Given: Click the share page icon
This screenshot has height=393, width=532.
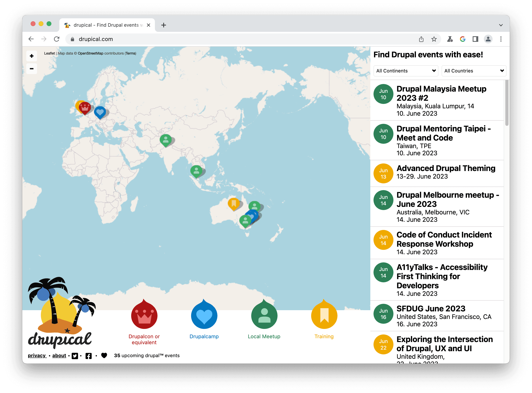Looking at the screenshot, I should coord(421,39).
